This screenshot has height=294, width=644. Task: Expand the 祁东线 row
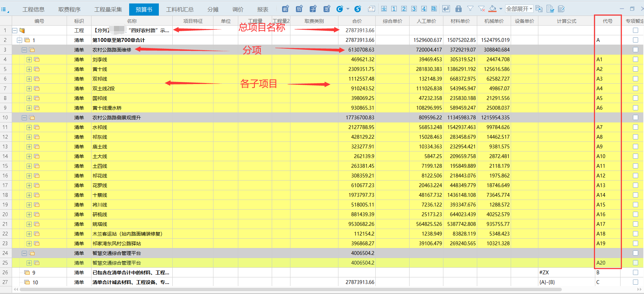(29, 137)
